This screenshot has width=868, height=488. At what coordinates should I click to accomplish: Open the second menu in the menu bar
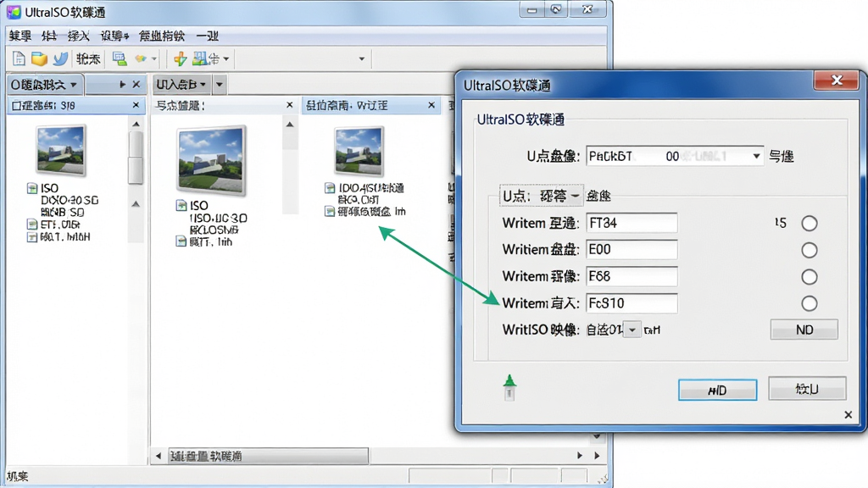coord(48,36)
